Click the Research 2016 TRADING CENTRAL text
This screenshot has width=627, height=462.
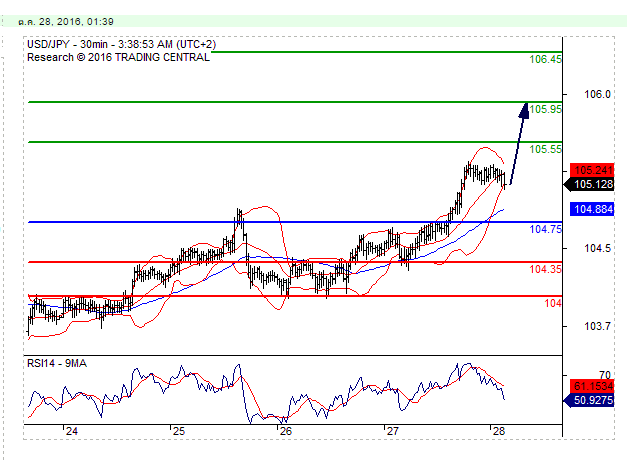pyautogui.click(x=118, y=57)
